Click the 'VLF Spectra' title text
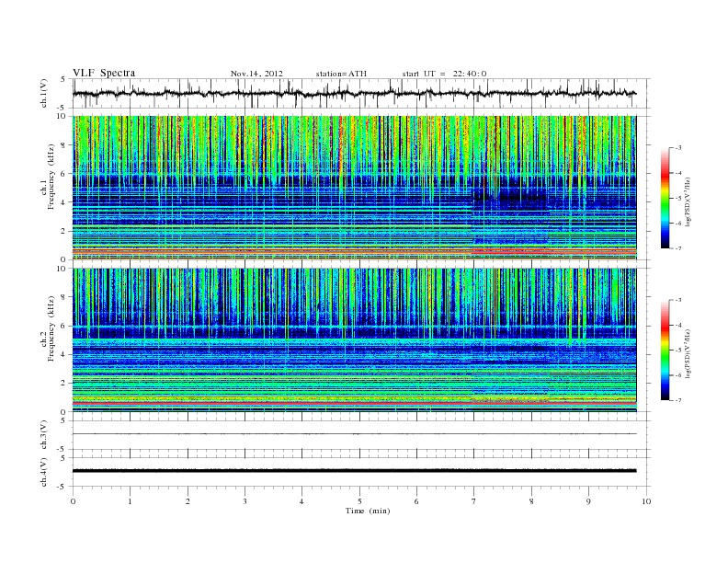 tap(104, 73)
